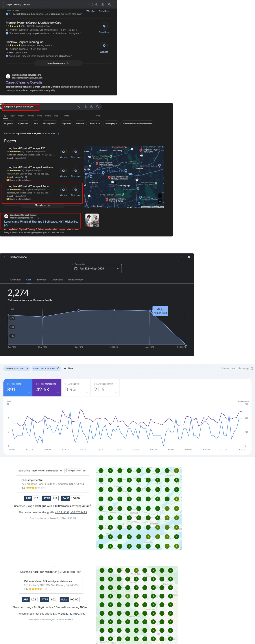Switch to Maps search tab
This screenshot has height=644, width=255.
12,116
